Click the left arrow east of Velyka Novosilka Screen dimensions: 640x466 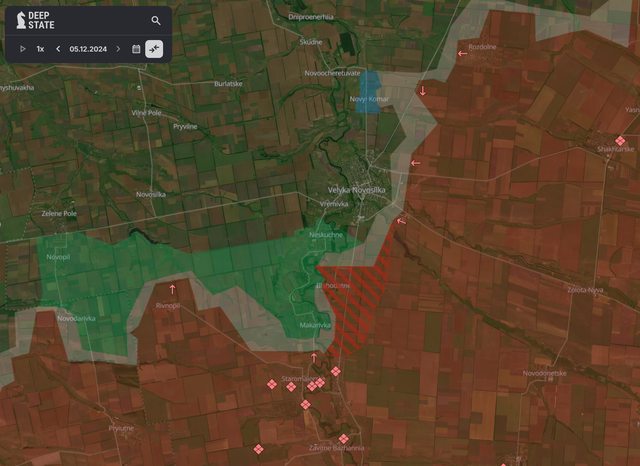click(x=414, y=162)
